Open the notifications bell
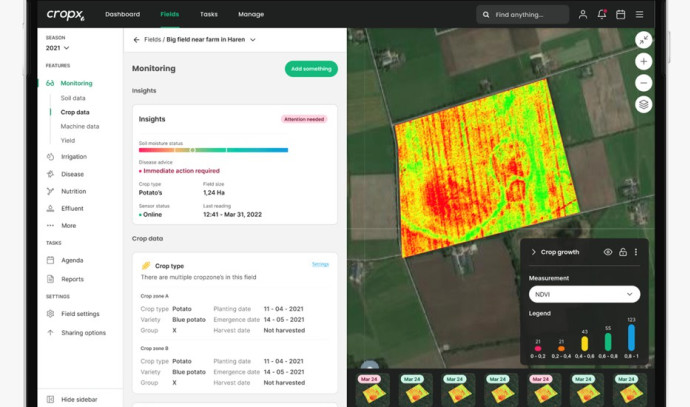The height and width of the screenshot is (407, 690). [x=602, y=15]
